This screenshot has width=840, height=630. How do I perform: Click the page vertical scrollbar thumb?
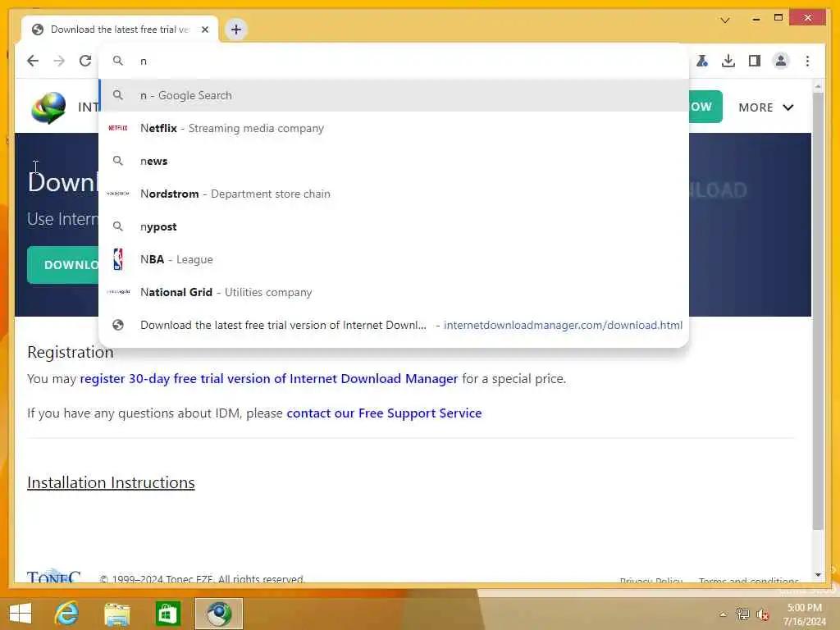click(x=818, y=311)
